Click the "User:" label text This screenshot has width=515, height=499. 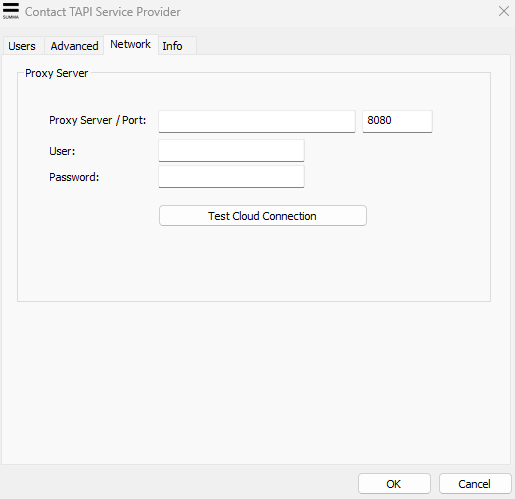(62, 151)
